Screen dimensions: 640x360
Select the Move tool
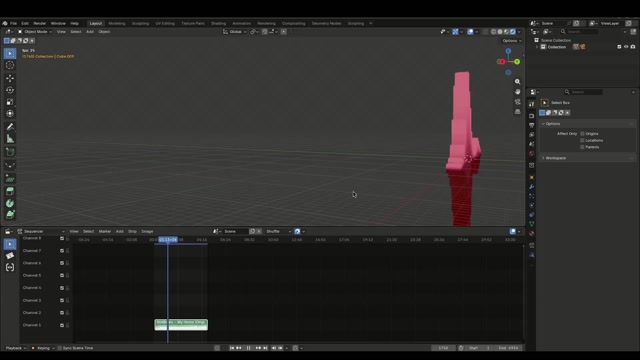point(10,78)
